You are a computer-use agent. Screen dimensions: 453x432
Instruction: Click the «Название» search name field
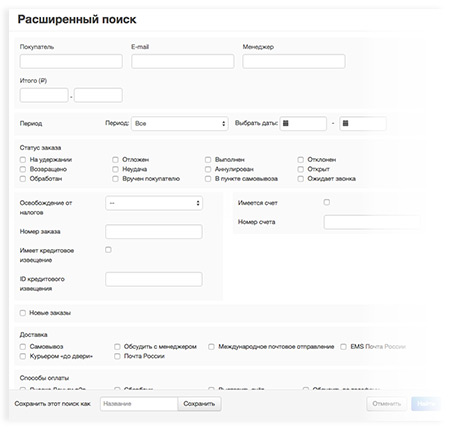[x=139, y=404]
